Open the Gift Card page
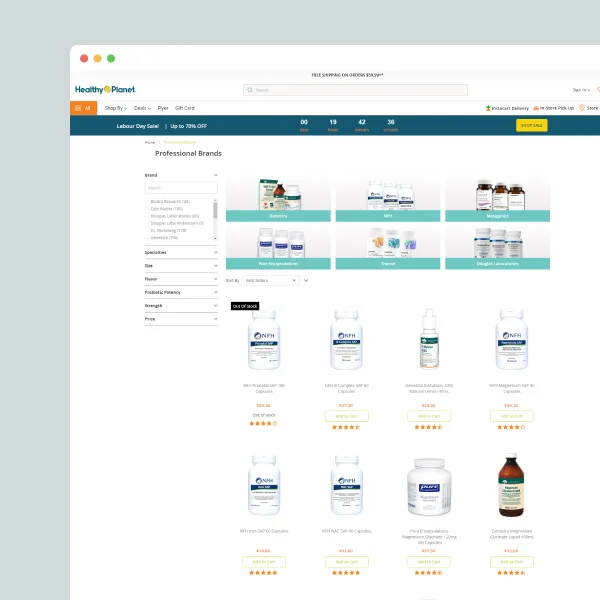The height and width of the screenshot is (600, 600). (x=185, y=108)
